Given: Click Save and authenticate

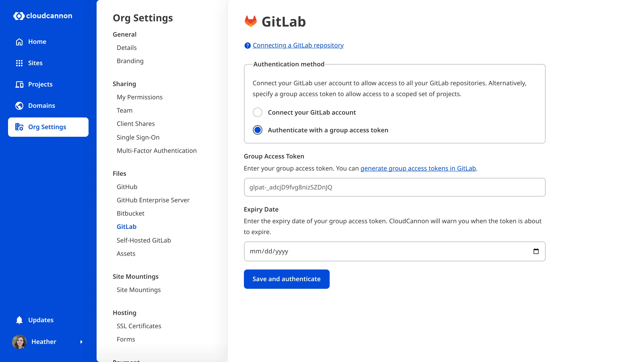Looking at the screenshot, I should (x=287, y=279).
